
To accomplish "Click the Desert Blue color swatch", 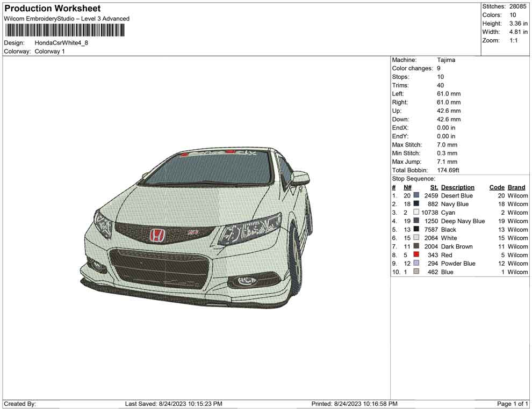I will [416, 195].
